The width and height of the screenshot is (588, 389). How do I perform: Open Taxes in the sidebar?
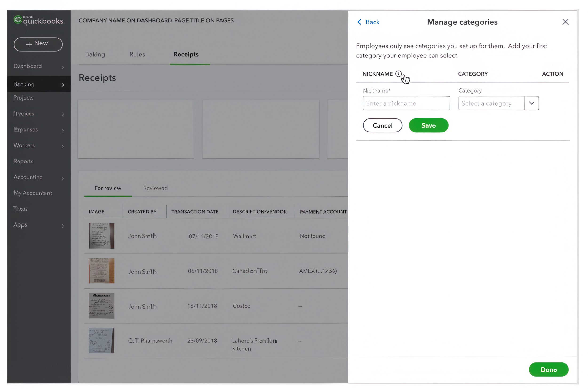tap(20, 209)
